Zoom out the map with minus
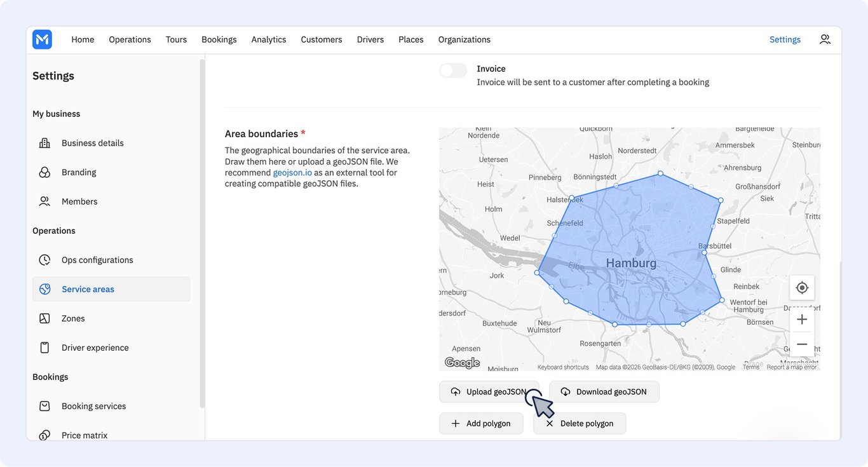This screenshot has height=467, width=868. [x=802, y=344]
